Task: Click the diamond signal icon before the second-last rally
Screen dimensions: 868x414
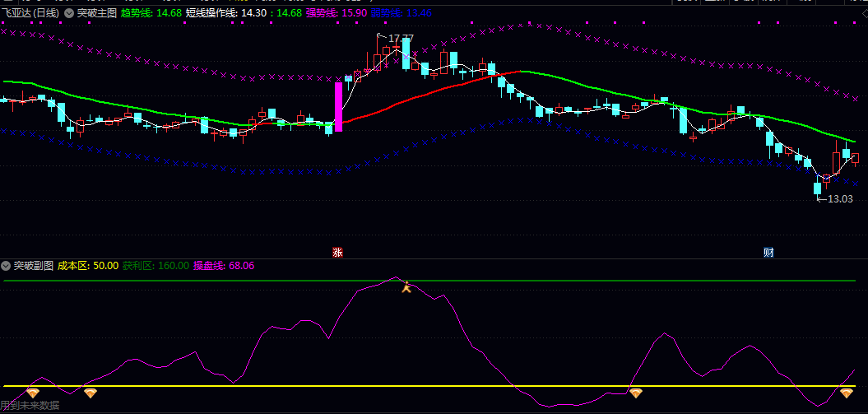Action: click(635, 393)
